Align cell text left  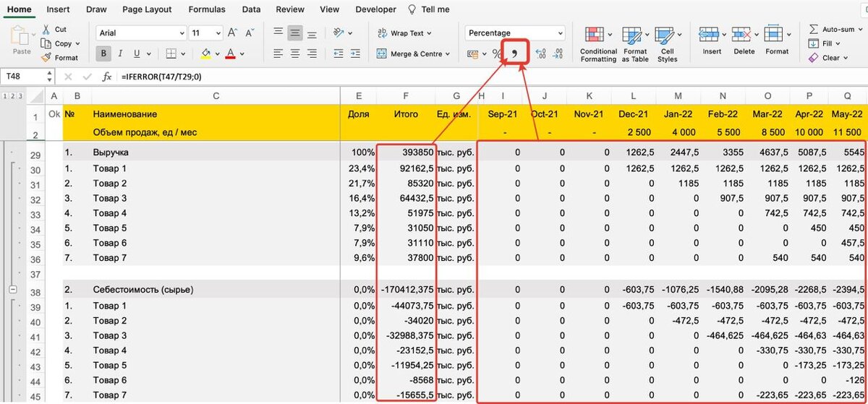click(x=278, y=53)
